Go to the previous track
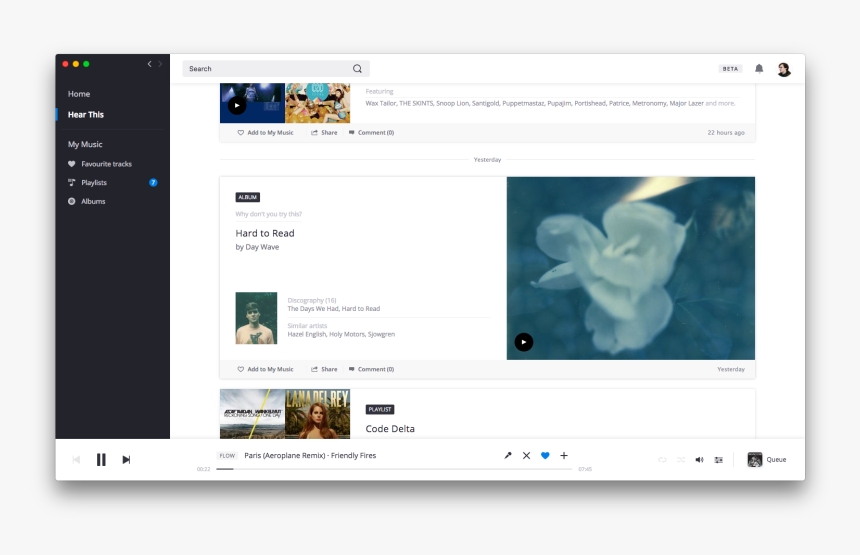This screenshot has width=860, height=555. pyautogui.click(x=76, y=460)
